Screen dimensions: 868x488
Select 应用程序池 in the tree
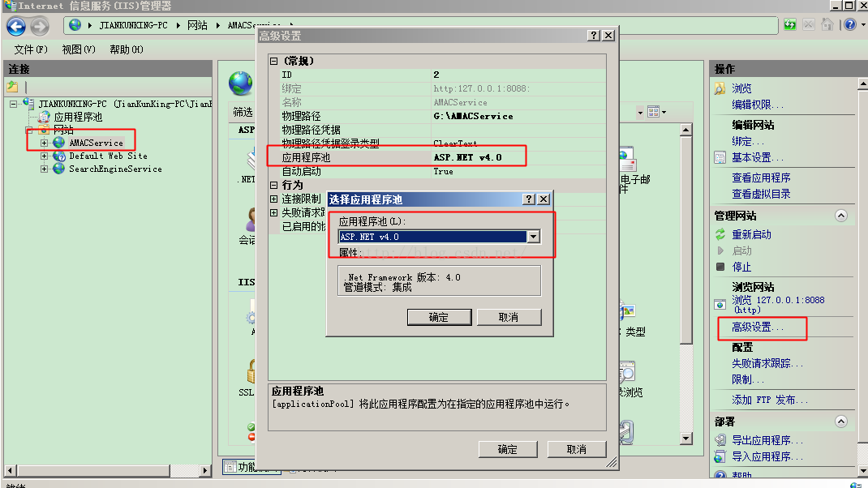point(78,117)
